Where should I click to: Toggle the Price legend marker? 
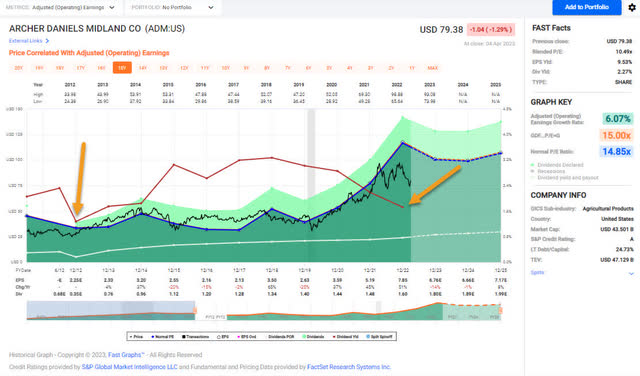coord(131,337)
